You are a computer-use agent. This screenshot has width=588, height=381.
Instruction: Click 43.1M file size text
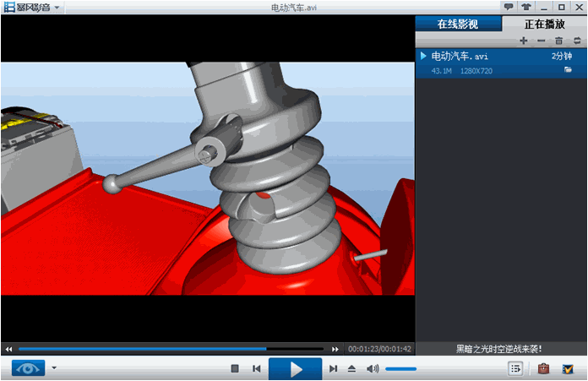(x=441, y=71)
